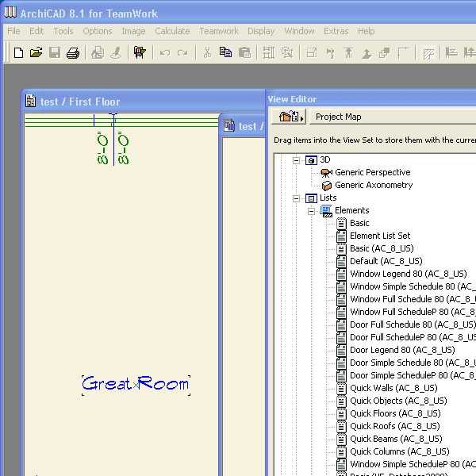Open the Calculate menu
This screenshot has width=476, height=476.
172,31
